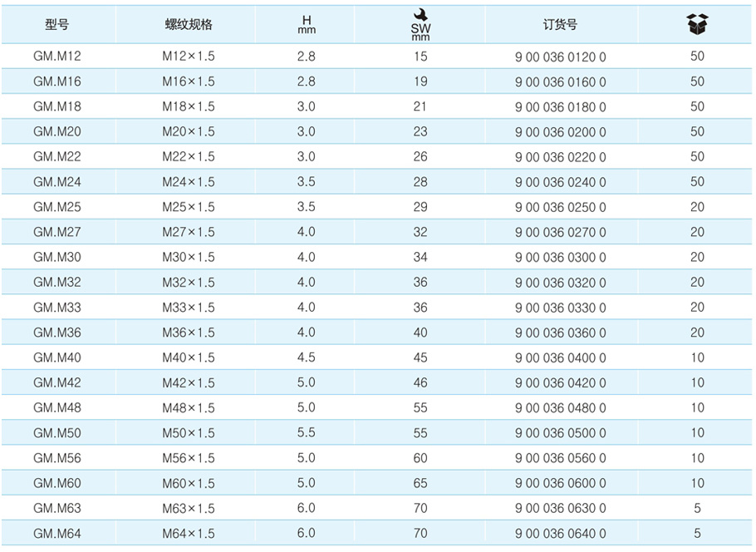The width and height of the screenshot is (756, 552).
Task: Click order number 9 00 036 0240 0
Action: point(560,182)
